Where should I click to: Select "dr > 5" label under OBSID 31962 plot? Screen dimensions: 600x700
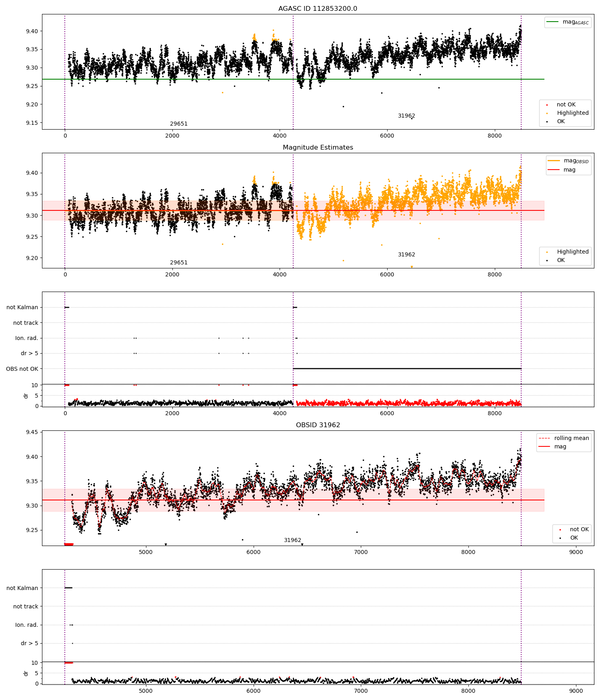click(x=30, y=644)
